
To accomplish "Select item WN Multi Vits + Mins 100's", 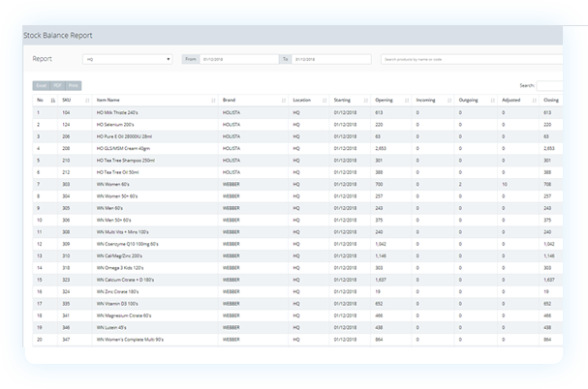I will pyautogui.click(x=122, y=232).
